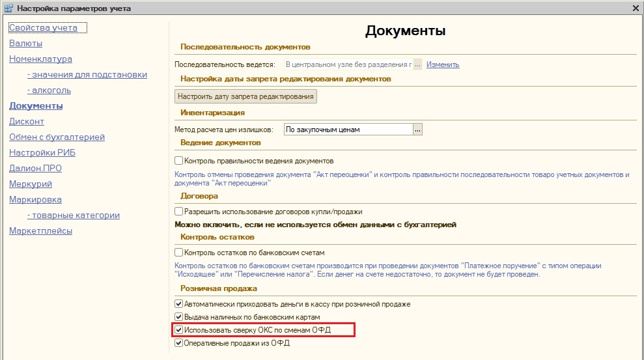Go to Настройки РИБ section
The width and height of the screenshot is (644, 360).
click(x=42, y=152)
